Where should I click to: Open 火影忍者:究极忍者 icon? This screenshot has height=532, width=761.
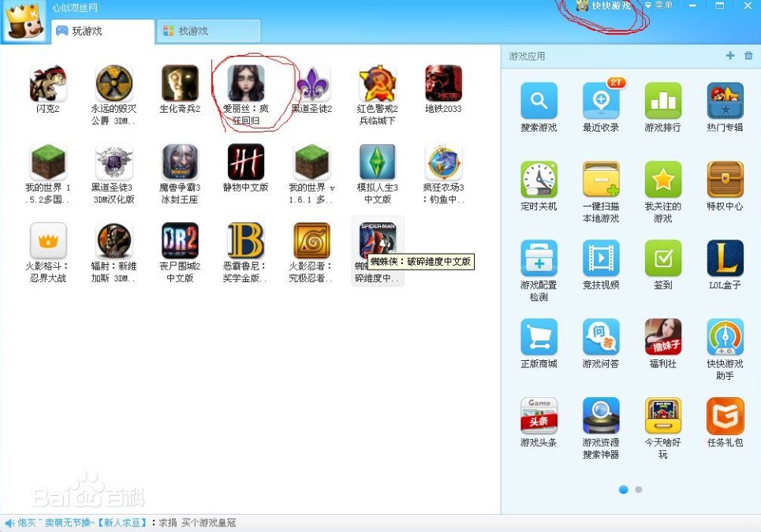point(311,240)
